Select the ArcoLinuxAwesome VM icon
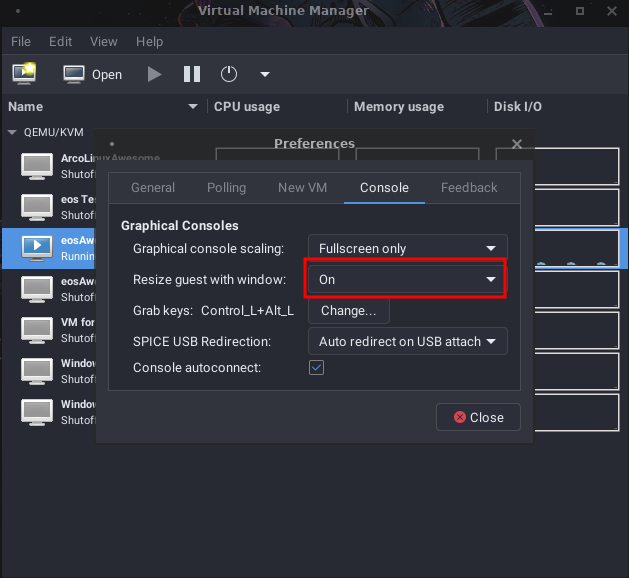629x578 pixels. (37, 165)
